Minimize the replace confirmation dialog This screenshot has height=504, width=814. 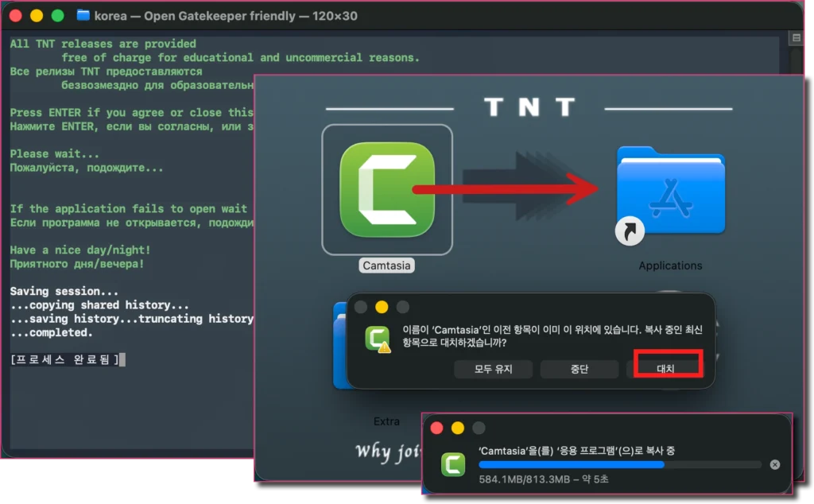382,307
